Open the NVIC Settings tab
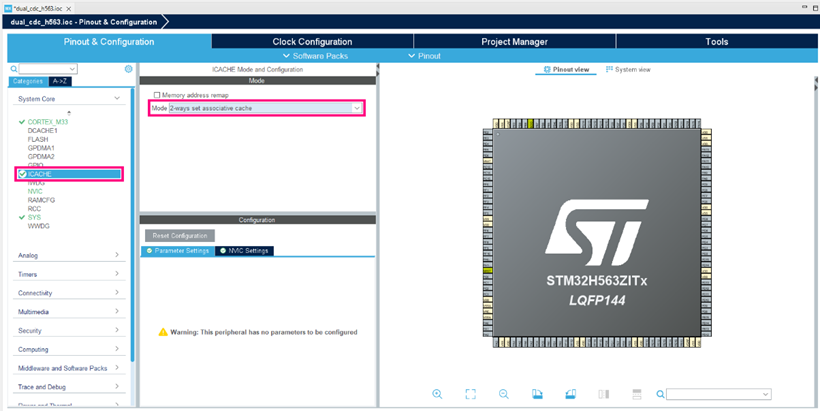Viewport: 820px width, 411px height. click(x=244, y=251)
